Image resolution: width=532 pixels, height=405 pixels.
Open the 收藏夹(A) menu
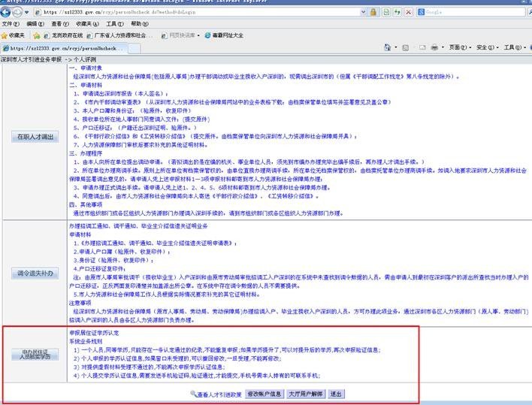point(87,24)
